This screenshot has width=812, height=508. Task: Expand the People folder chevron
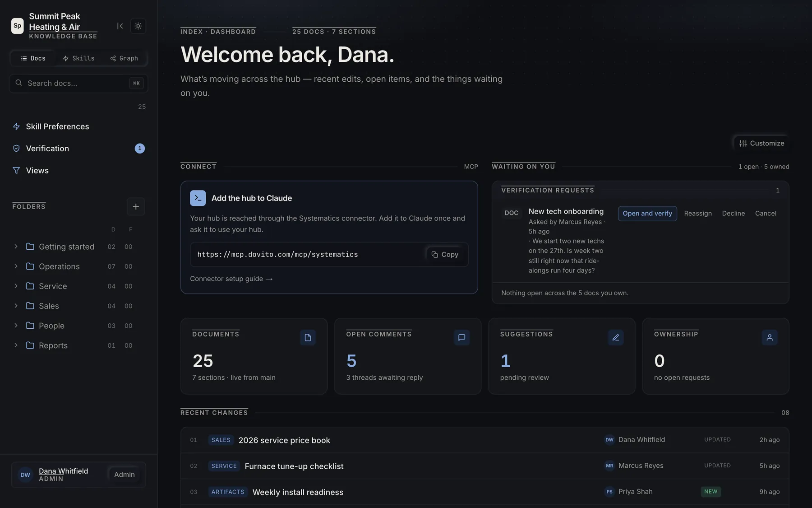[16, 326]
